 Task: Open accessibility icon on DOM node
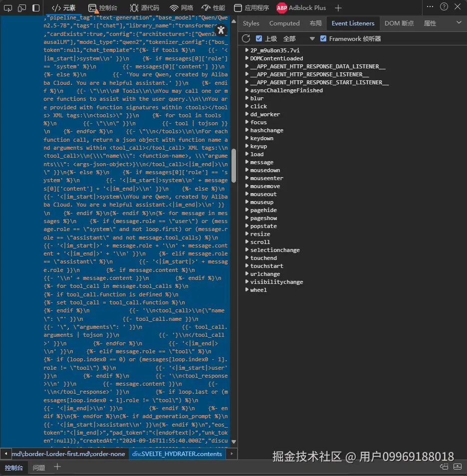tap(221, 30)
